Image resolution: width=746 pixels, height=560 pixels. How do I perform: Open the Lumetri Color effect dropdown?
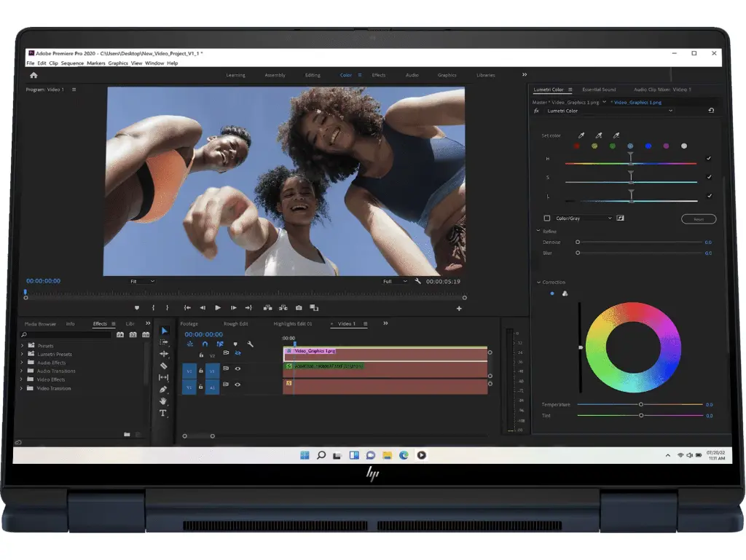click(609, 111)
